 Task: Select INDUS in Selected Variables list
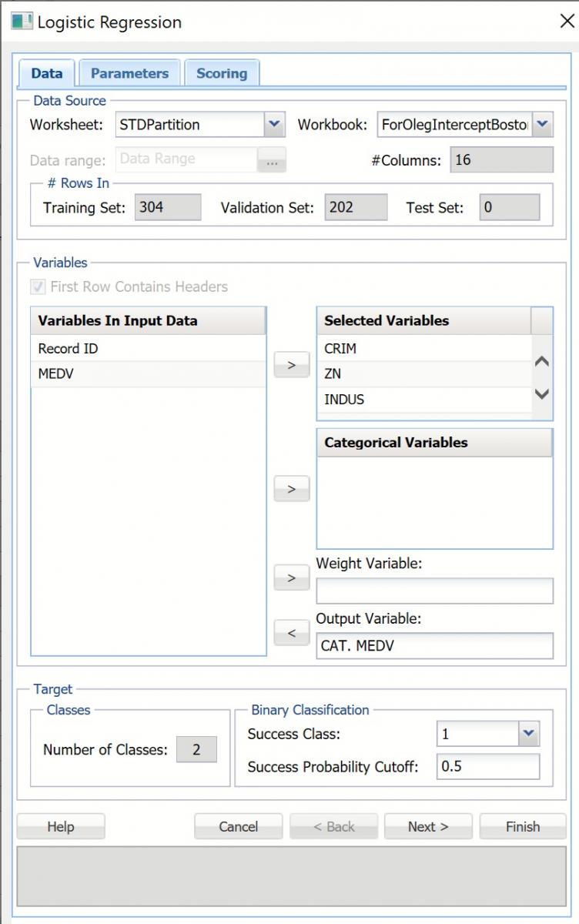click(423, 400)
